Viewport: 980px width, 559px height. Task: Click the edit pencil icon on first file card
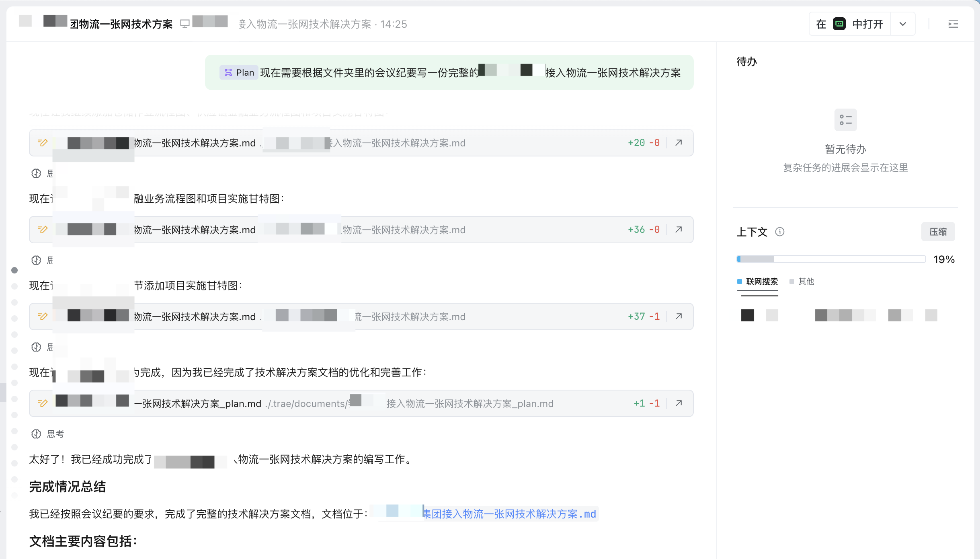click(x=42, y=143)
